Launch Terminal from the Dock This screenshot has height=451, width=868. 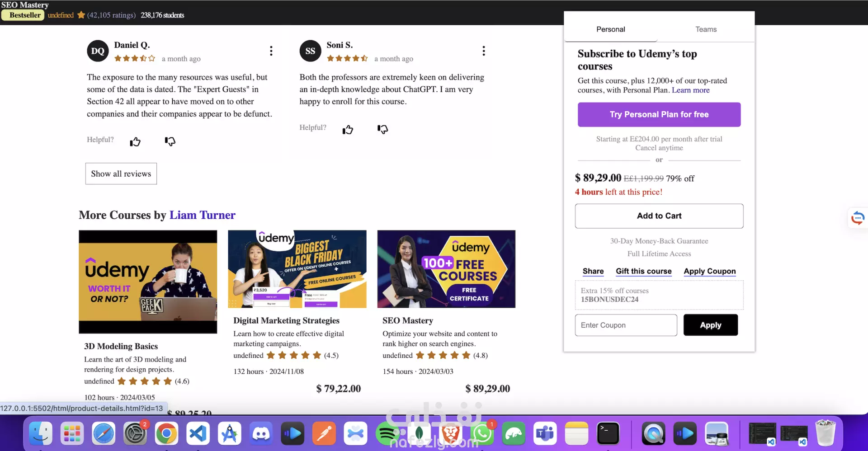coord(608,433)
